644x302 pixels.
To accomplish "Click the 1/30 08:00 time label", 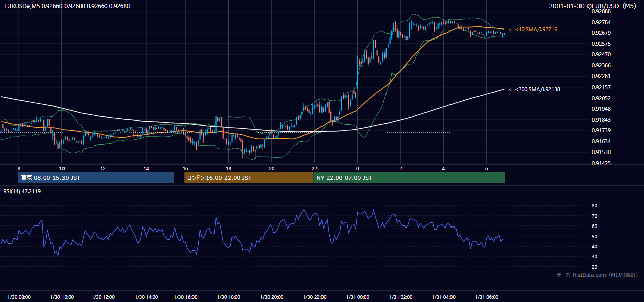I will (x=19, y=297).
